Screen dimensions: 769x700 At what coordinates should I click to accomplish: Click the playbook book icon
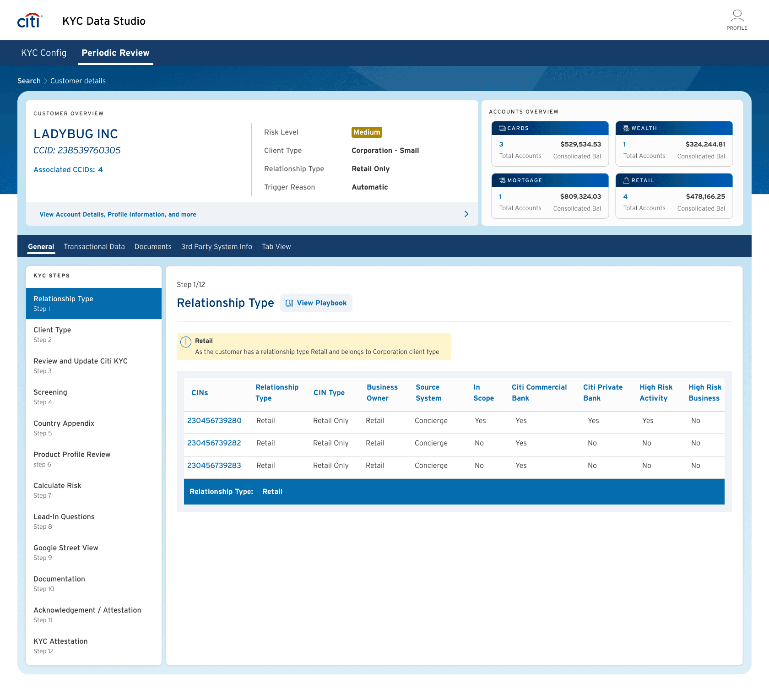tap(289, 303)
